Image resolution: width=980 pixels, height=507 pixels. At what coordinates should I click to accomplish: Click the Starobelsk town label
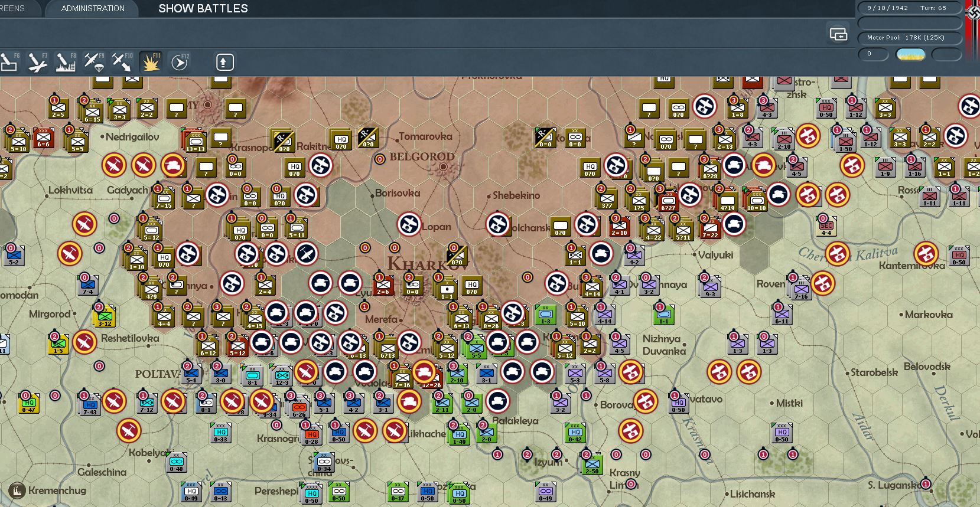click(874, 372)
